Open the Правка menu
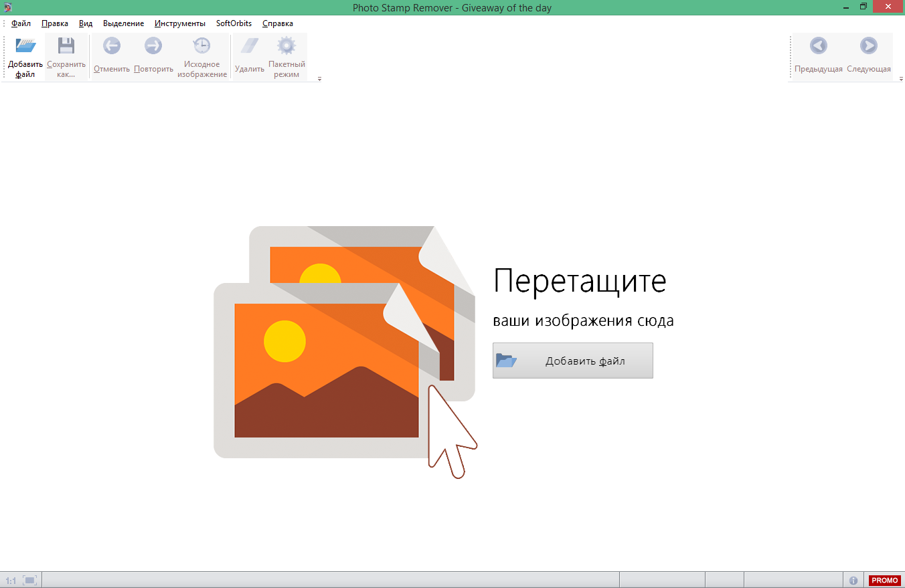The height and width of the screenshot is (588, 905). (55, 23)
